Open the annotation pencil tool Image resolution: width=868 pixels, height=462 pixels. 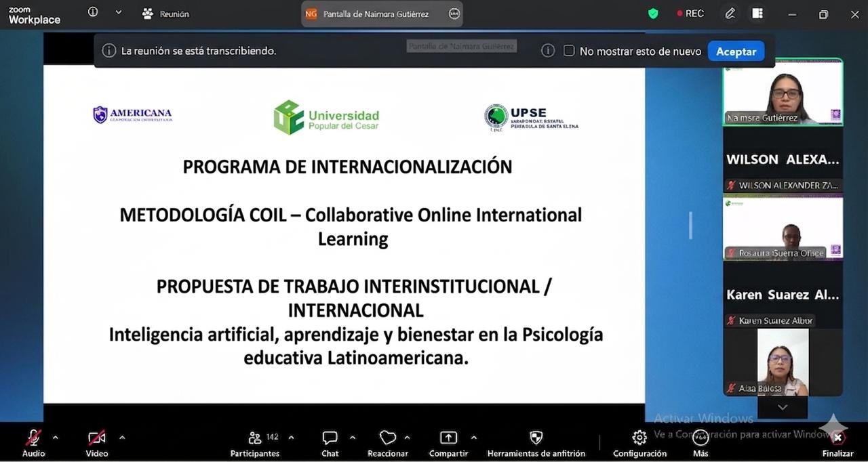730,14
